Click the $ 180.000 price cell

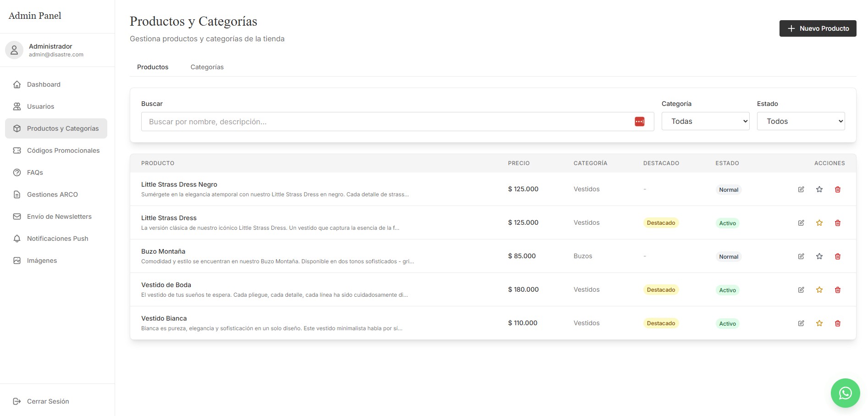523,289
